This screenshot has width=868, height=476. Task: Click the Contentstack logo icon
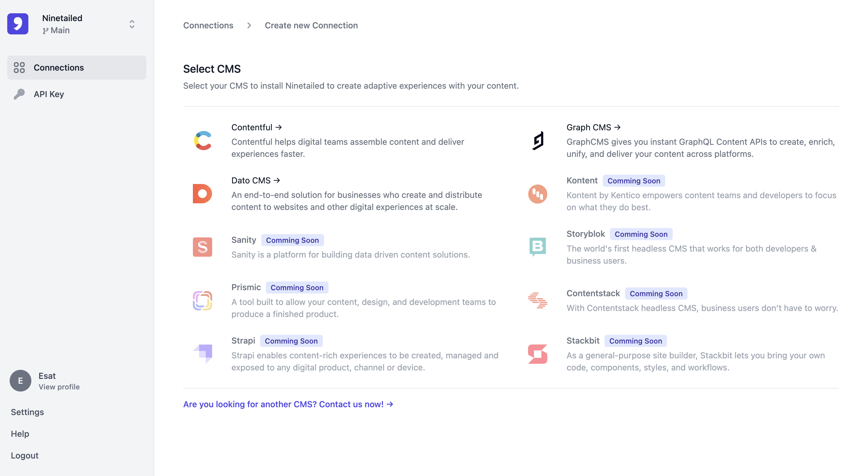click(x=538, y=300)
